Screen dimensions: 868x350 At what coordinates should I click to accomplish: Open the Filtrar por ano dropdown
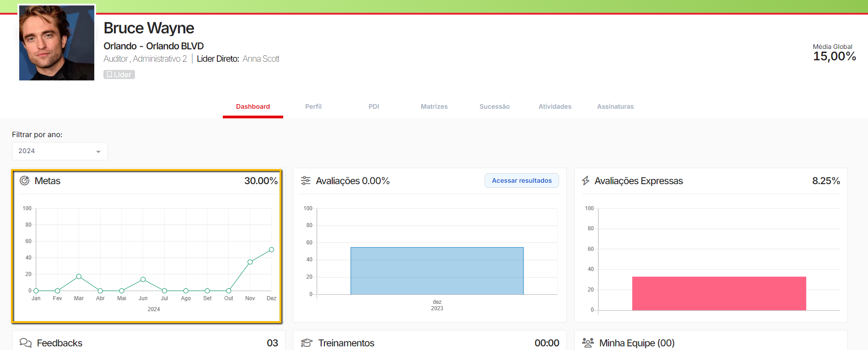(x=60, y=151)
